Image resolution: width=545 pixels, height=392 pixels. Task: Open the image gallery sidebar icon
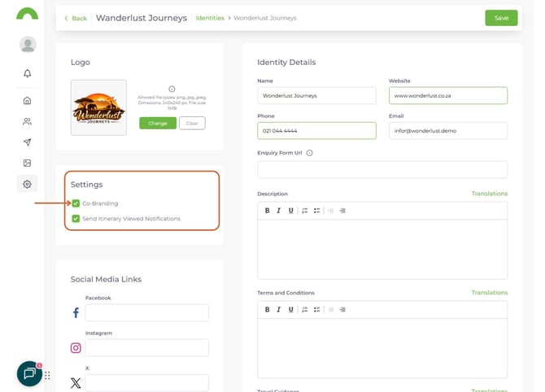point(27,163)
